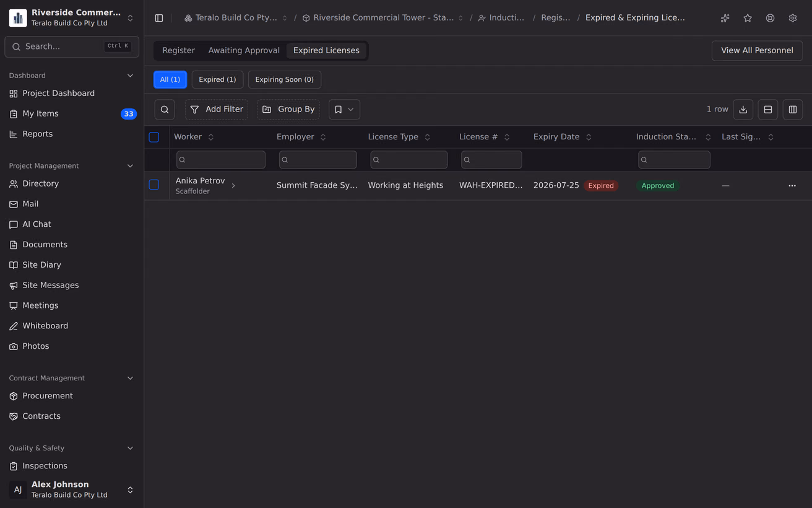This screenshot has height=508, width=812.
Task: Select the Expired Licenses tab
Action: (x=326, y=50)
